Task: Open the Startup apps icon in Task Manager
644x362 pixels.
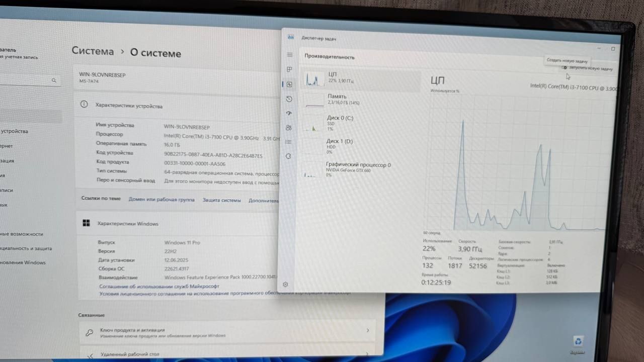Action: (x=289, y=113)
